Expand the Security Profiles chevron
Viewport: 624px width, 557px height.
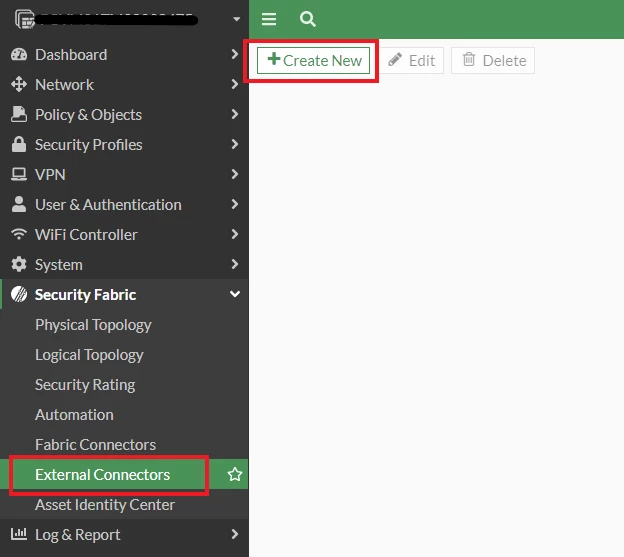pos(235,144)
